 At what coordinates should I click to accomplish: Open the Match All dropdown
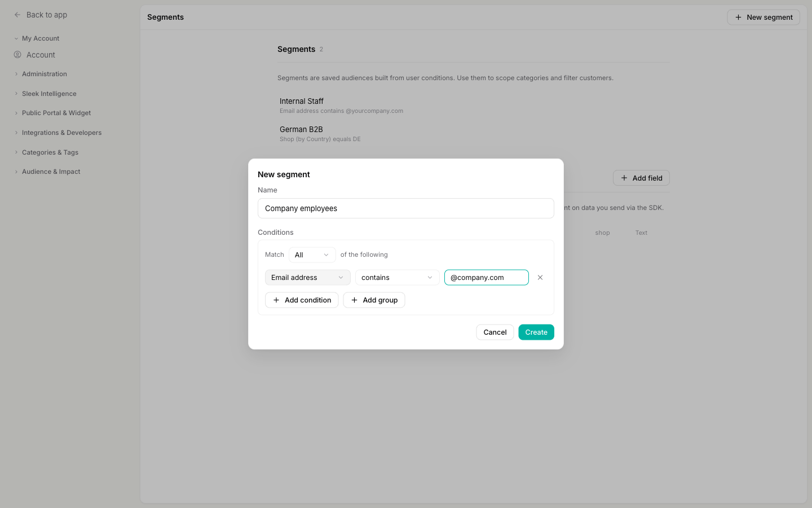pos(312,255)
